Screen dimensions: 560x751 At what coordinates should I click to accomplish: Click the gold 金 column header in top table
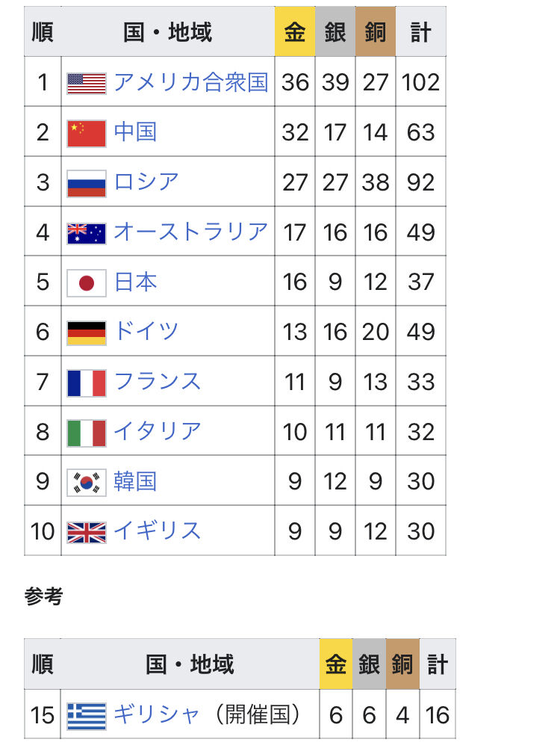[295, 31]
